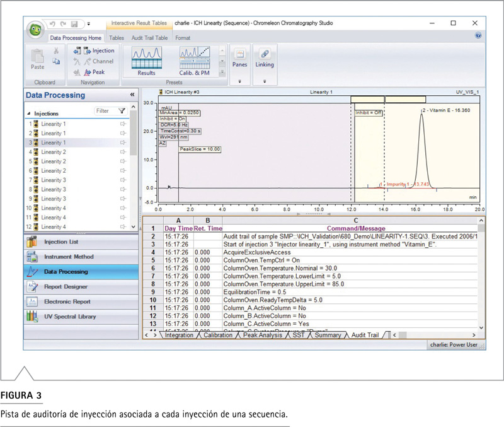Image resolution: width=504 pixels, height=427 pixels.
Task: Click the Redo icon in quick access toolbar
Action: tap(64, 23)
